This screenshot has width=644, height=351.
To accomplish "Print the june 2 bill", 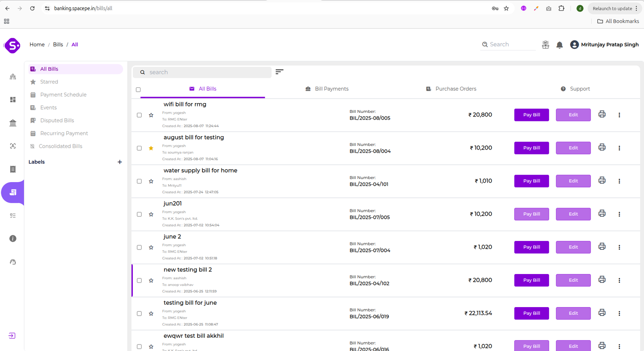I will [602, 247].
